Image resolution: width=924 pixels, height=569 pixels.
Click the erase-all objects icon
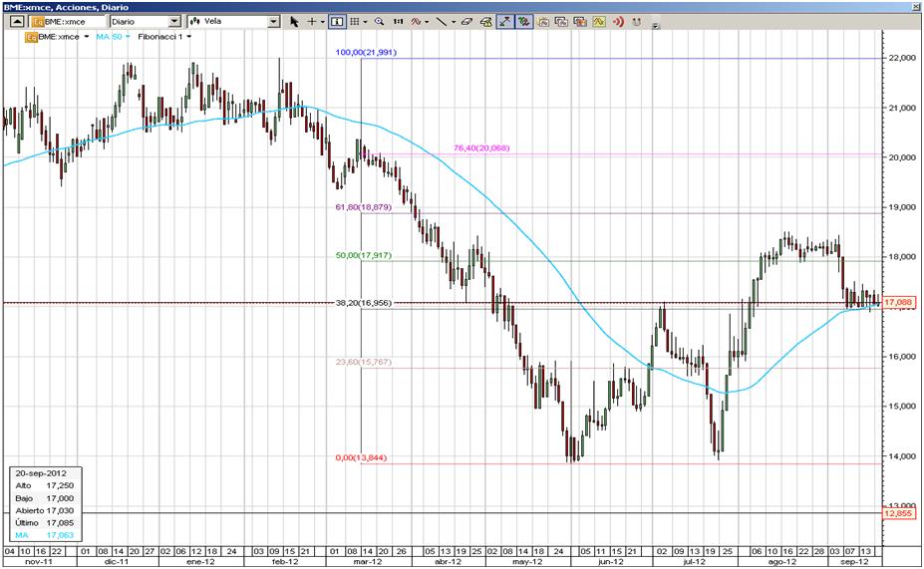(x=486, y=22)
